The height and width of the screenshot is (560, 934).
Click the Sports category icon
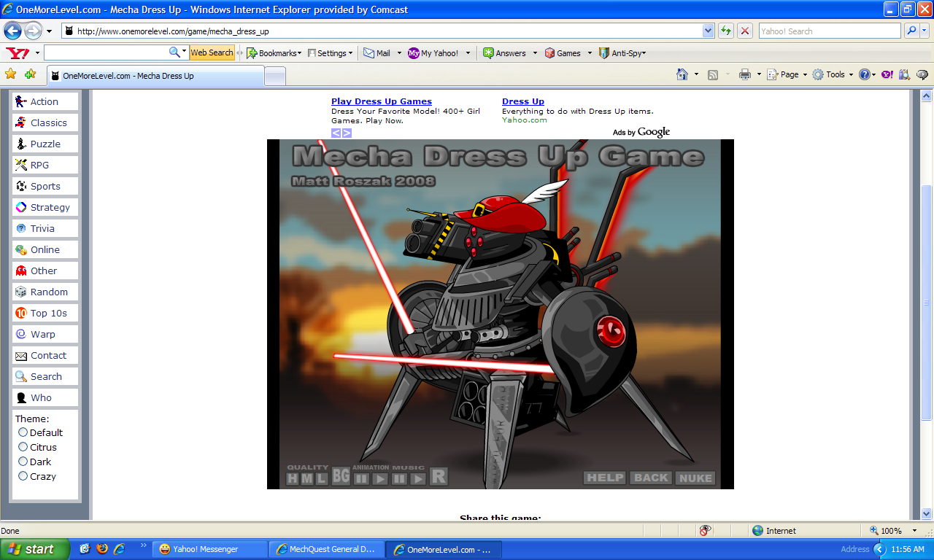coord(22,186)
